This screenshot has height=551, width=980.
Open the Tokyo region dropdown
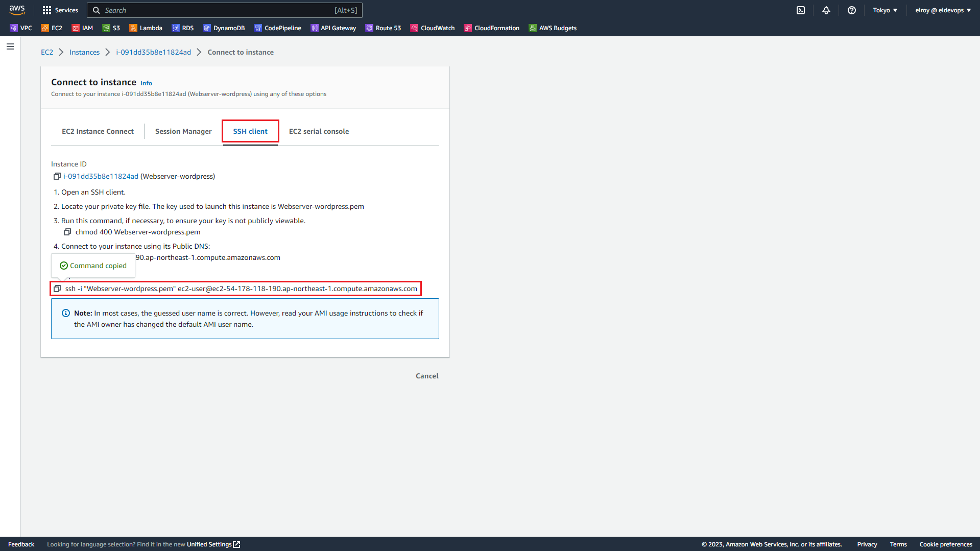click(885, 10)
